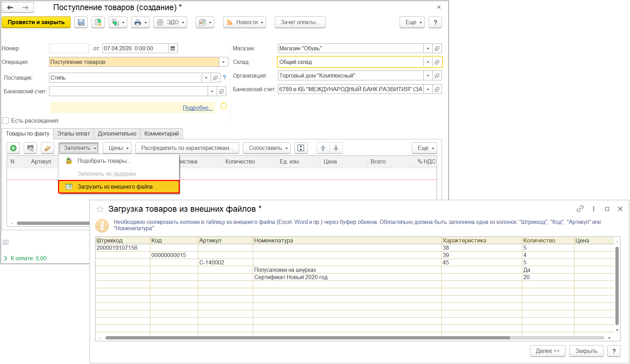
Task: Open the "Склад" dropdown arrow
Action: (428, 62)
